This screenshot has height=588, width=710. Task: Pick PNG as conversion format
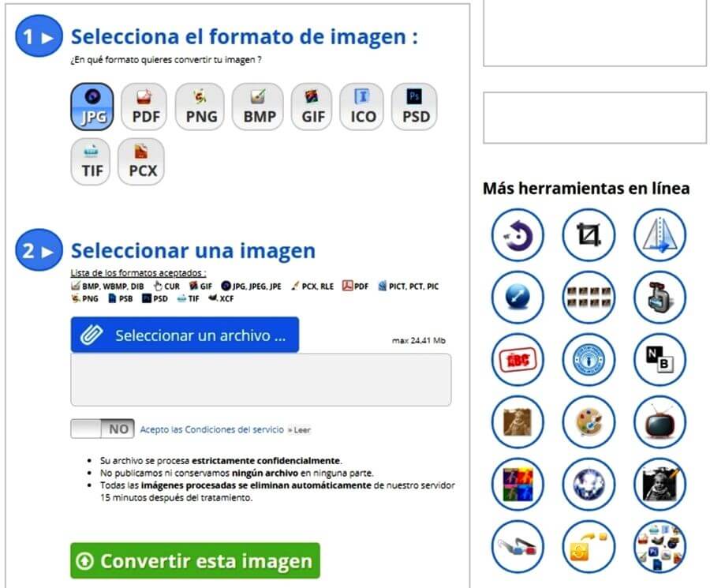(x=200, y=107)
